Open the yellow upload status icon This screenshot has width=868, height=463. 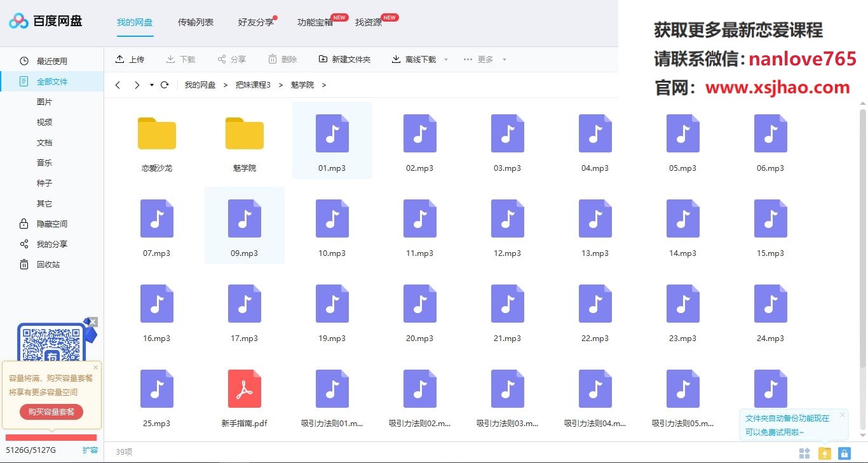tap(825, 453)
